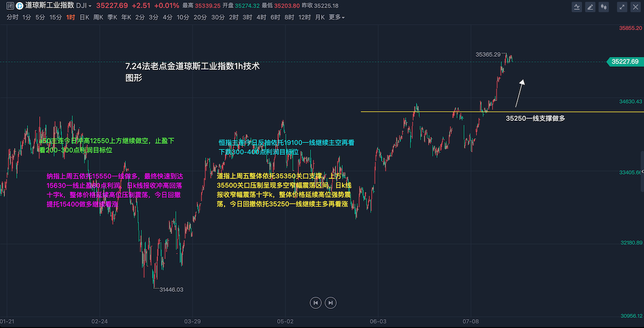Expand chart to fullscreen
This screenshot has width=644, height=328.
622,7
